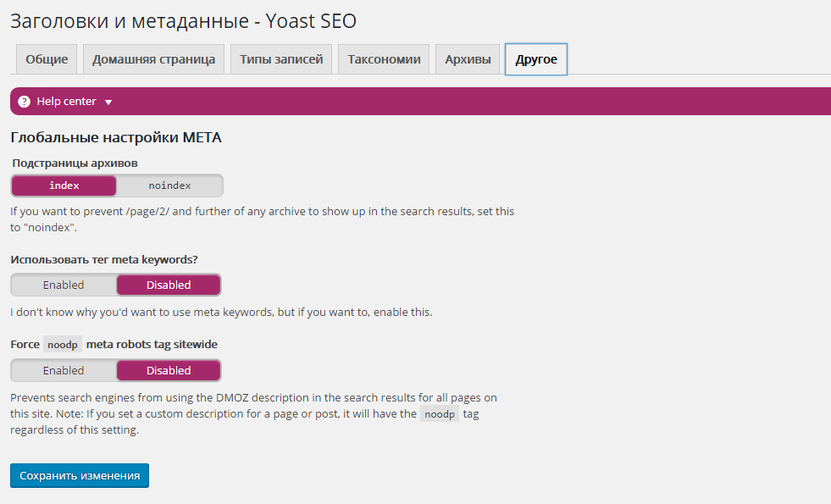Viewport: 831px width, 504px height.
Task: Click the Help center question mark icon
Action: click(24, 102)
